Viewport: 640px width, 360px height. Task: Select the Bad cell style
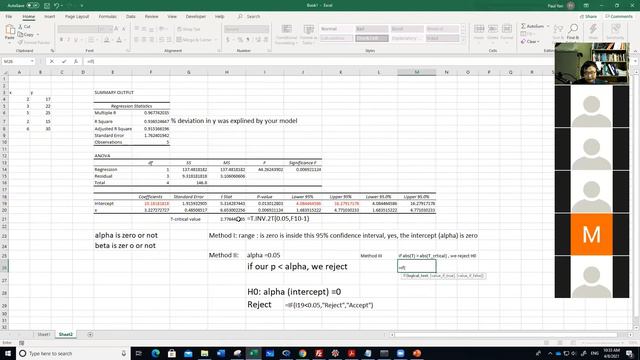tap(371, 29)
